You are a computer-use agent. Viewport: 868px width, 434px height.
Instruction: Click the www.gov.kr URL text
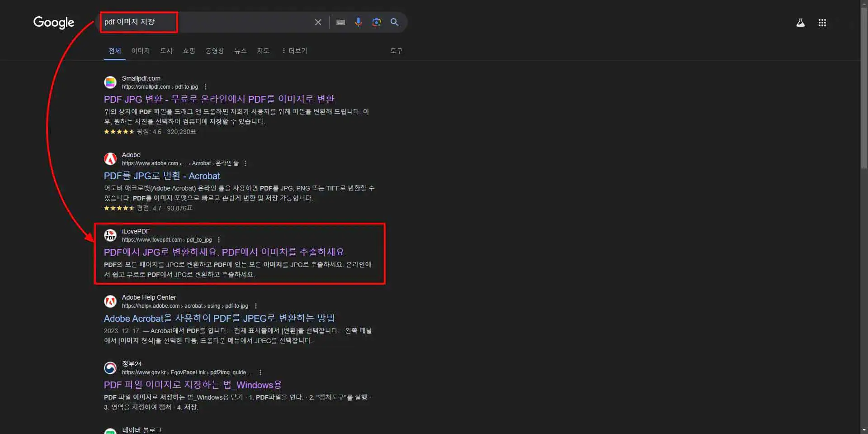coord(187,372)
